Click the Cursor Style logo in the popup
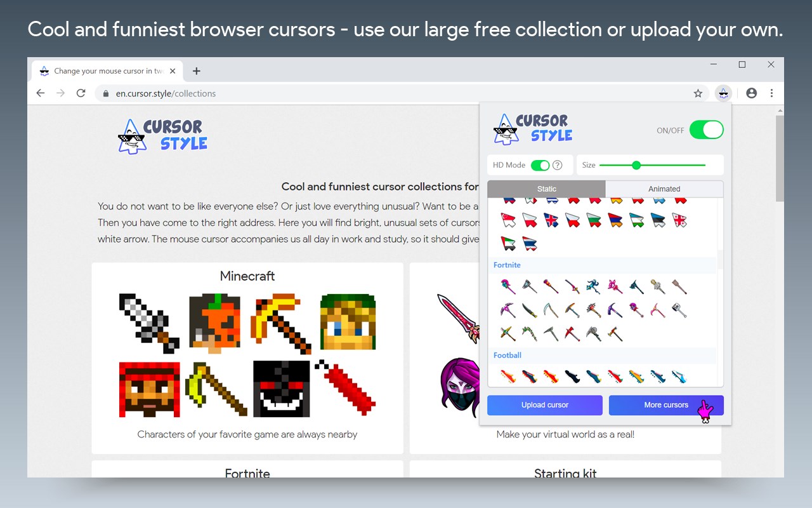The width and height of the screenshot is (812, 508). 533,129
